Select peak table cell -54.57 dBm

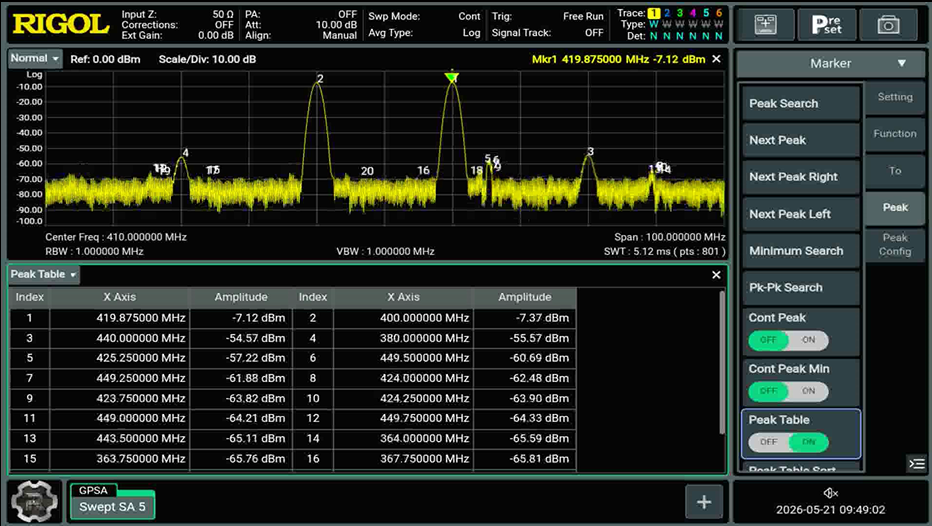(241, 338)
